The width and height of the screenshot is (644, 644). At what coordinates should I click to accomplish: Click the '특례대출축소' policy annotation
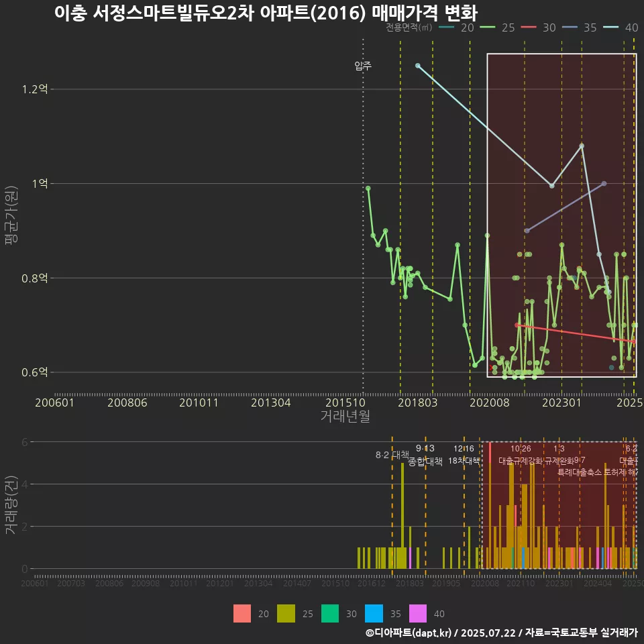coord(580,472)
